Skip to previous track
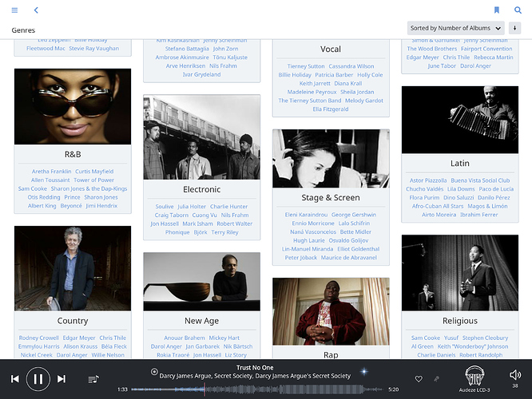This screenshot has width=532, height=399. (x=15, y=379)
